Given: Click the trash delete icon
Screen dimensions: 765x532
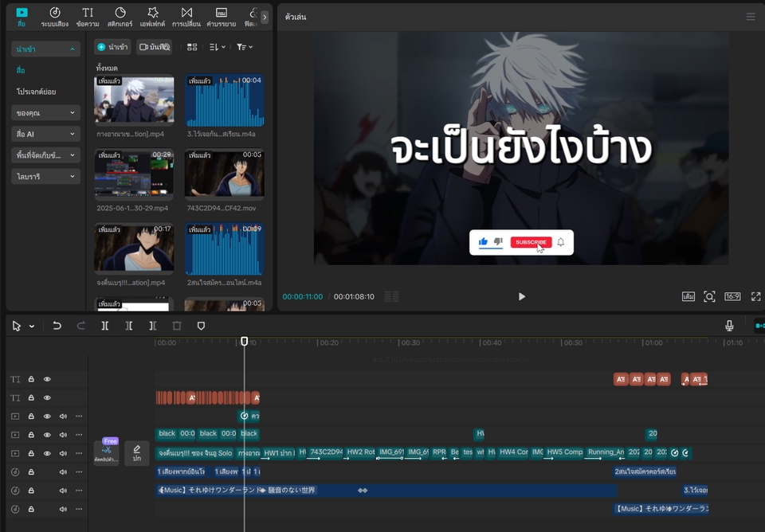Looking at the screenshot, I should coord(177,326).
